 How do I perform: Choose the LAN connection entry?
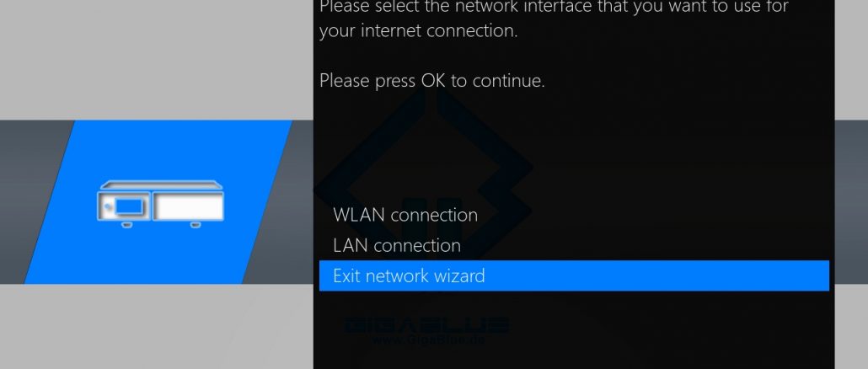[x=396, y=245]
